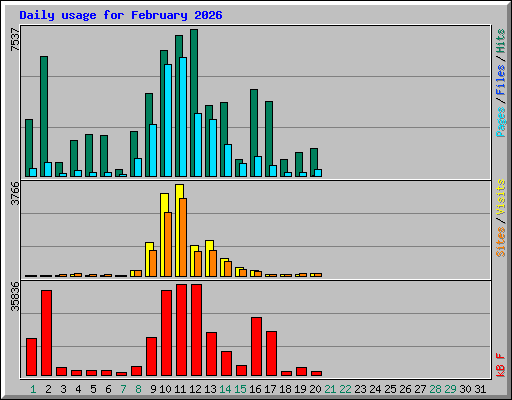Click the orange sites bar for day 10

(168, 244)
